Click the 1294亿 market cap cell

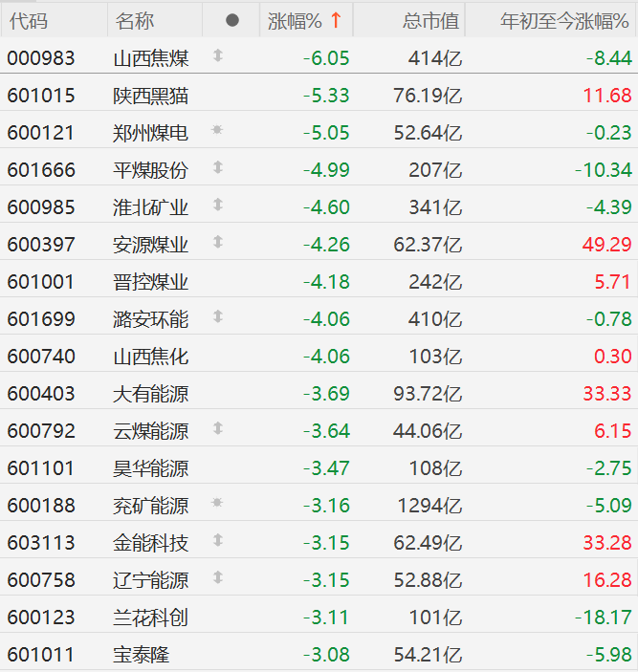[x=430, y=506]
